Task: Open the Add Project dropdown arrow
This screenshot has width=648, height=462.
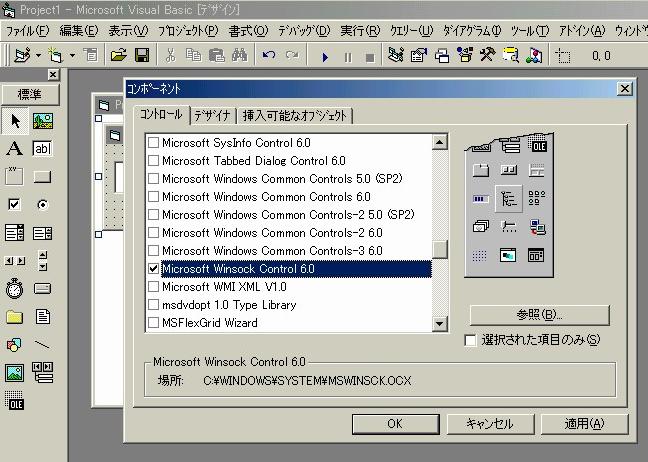Action: click(38, 55)
